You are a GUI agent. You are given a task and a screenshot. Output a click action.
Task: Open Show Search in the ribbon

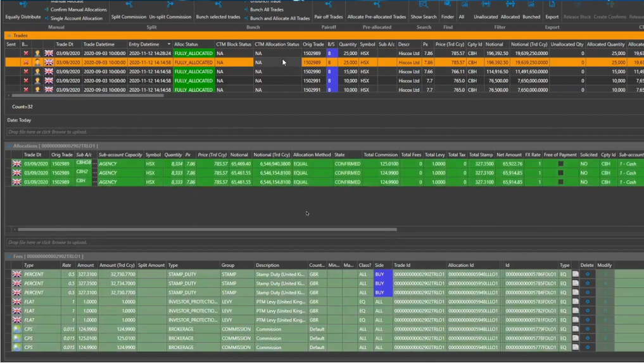click(x=424, y=10)
